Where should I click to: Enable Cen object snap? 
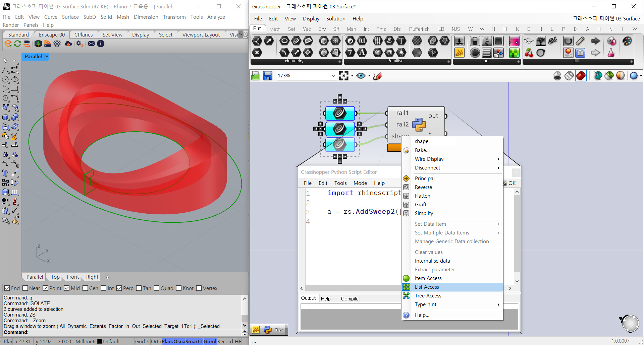pyautogui.click(x=85, y=288)
